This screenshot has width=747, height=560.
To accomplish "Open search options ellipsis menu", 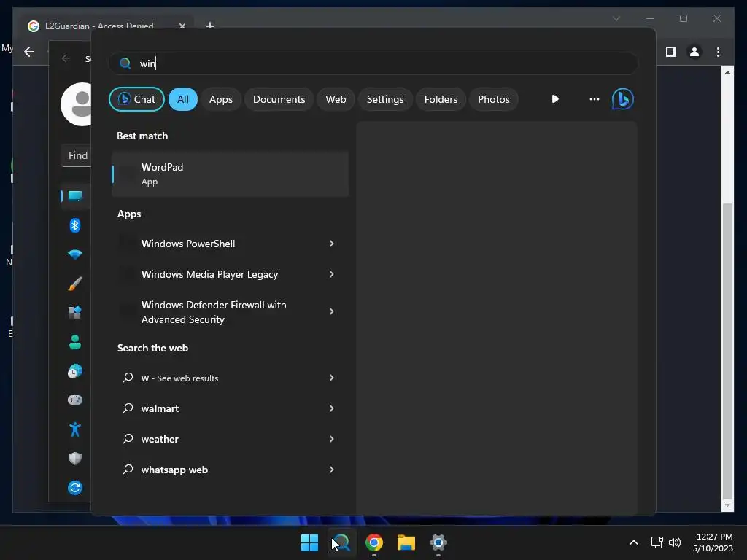I will pyautogui.click(x=594, y=99).
